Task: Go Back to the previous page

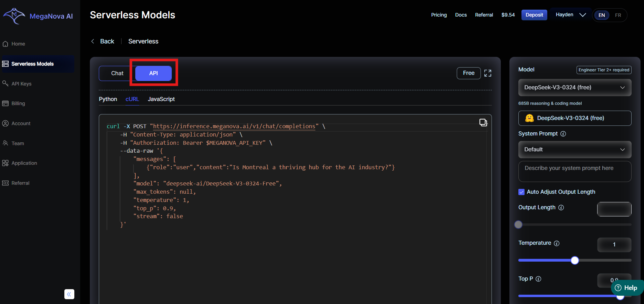Action: point(103,41)
